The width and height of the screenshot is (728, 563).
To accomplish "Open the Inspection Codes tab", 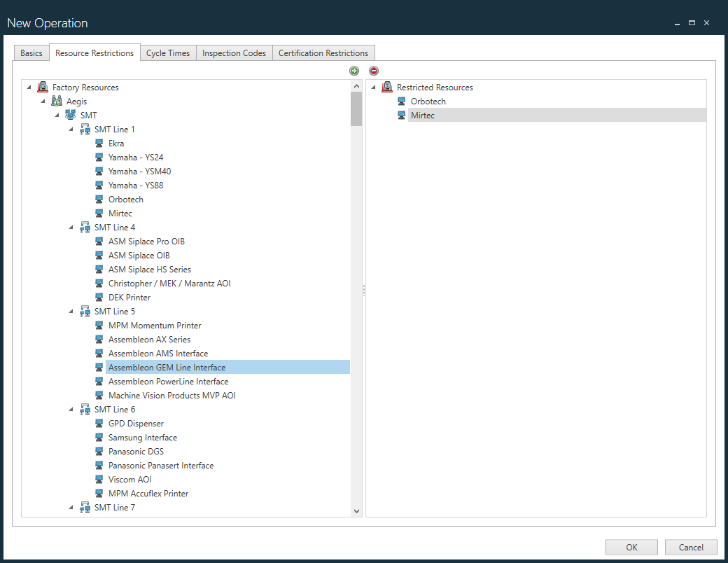I will (234, 53).
